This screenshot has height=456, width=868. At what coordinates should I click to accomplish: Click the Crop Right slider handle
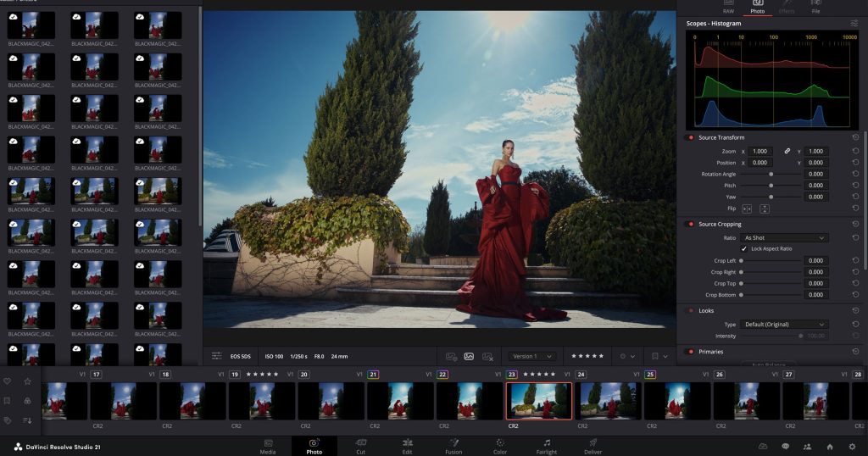741,272
